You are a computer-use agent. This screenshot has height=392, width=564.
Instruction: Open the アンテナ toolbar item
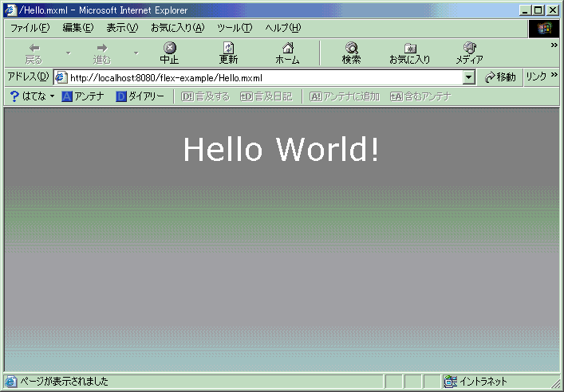(83, 96)
